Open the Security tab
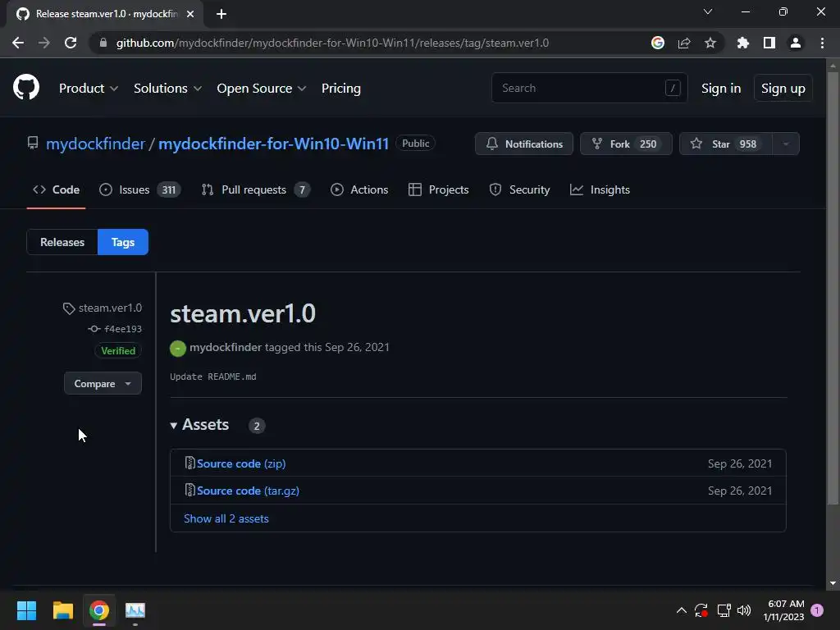This screenshot has width=840, height=630. tap(519, 189)
